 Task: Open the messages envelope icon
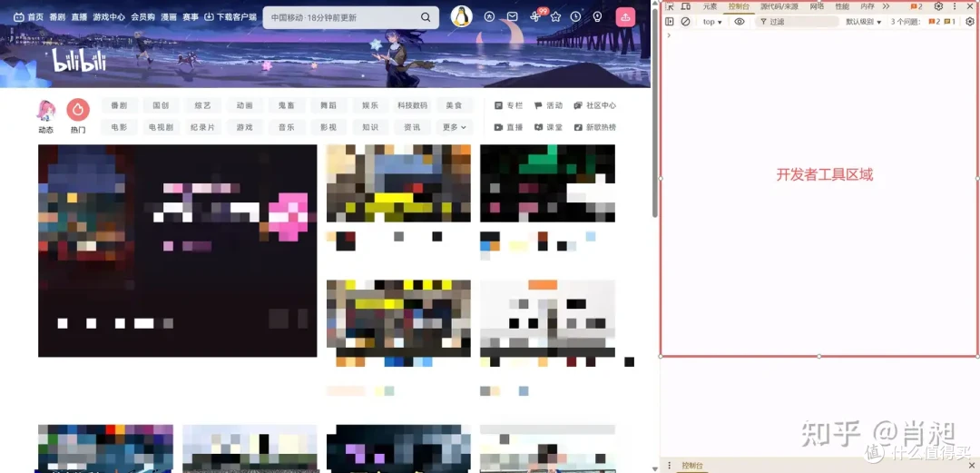(x=512, y=17)
